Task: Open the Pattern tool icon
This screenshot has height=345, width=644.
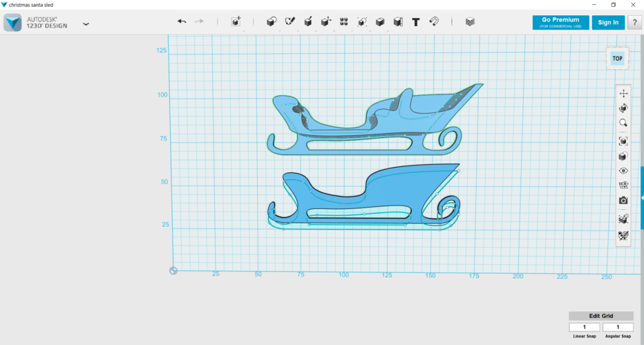Action: [344, 22]
